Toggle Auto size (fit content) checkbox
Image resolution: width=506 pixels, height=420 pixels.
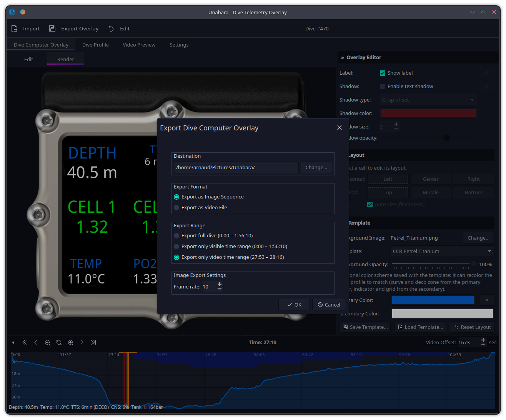[x=370, y=205]
